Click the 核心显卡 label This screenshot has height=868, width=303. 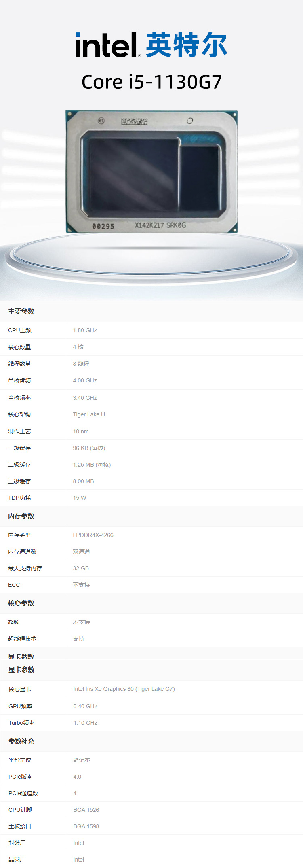pyautogui.click(x=20, y=689)
